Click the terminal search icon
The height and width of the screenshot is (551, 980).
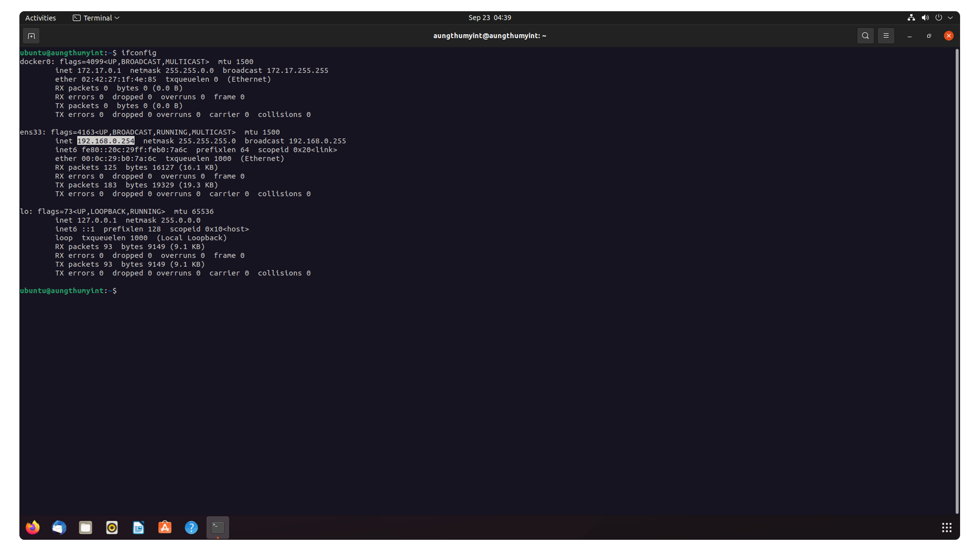(865, 36)
